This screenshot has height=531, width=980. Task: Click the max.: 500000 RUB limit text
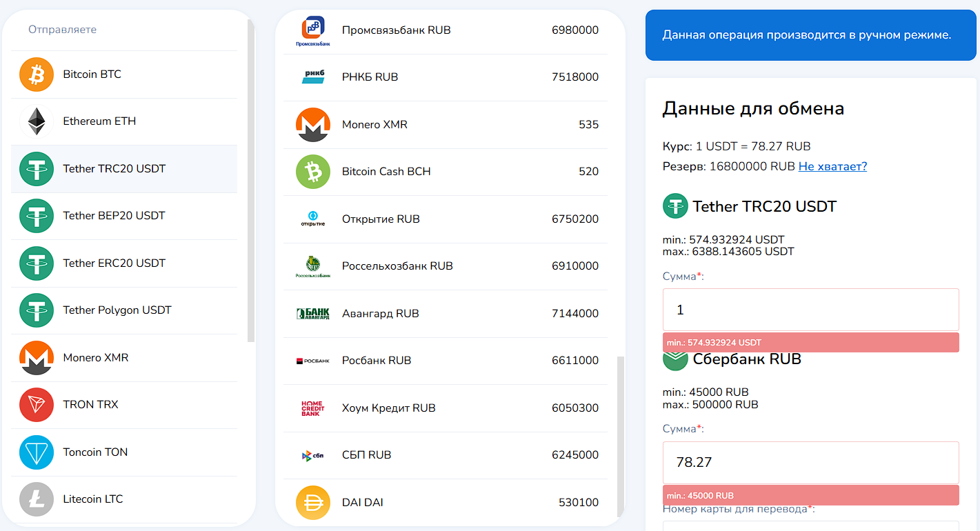click(710, 405)
